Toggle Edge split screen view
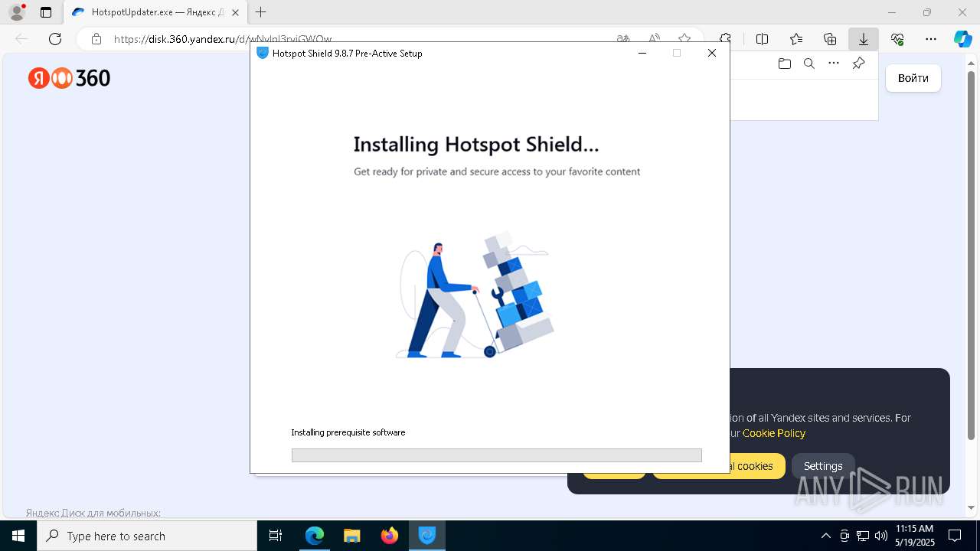This screenshot has width=980, height=551. [763, 39]
